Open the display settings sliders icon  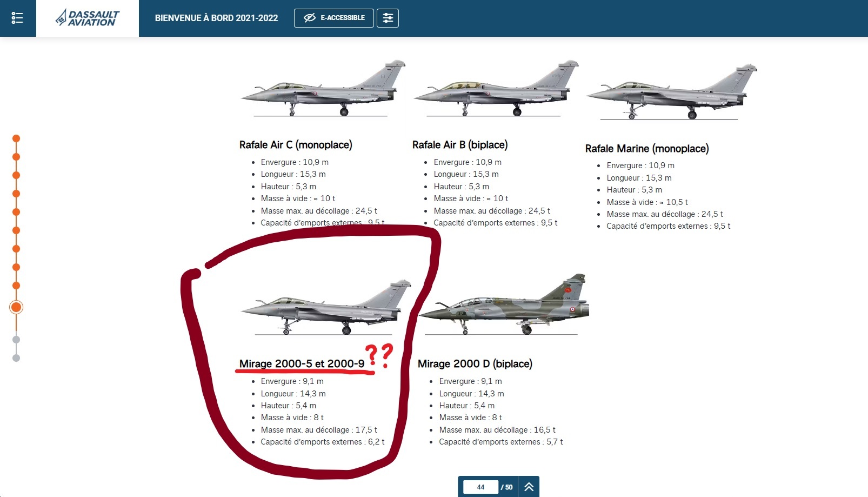click(388, 18)
